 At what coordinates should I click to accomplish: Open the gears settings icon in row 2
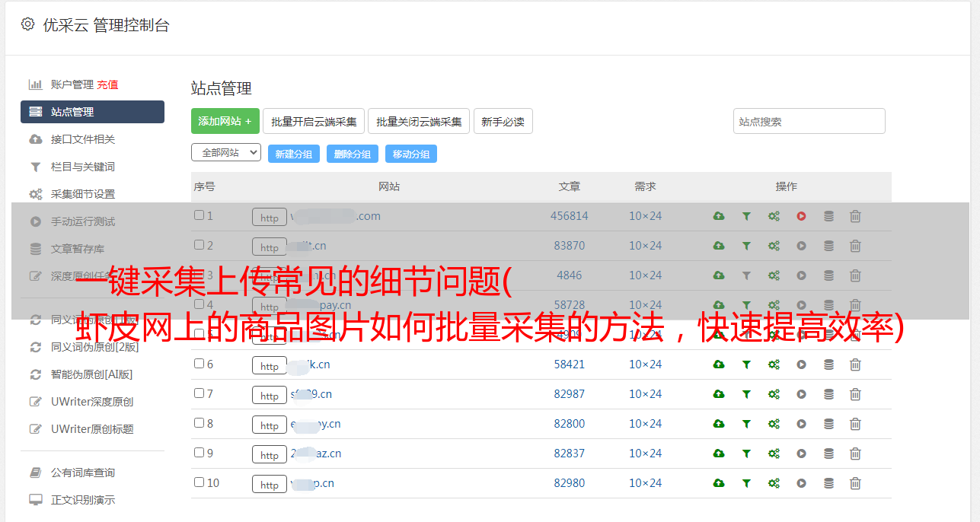774,246
